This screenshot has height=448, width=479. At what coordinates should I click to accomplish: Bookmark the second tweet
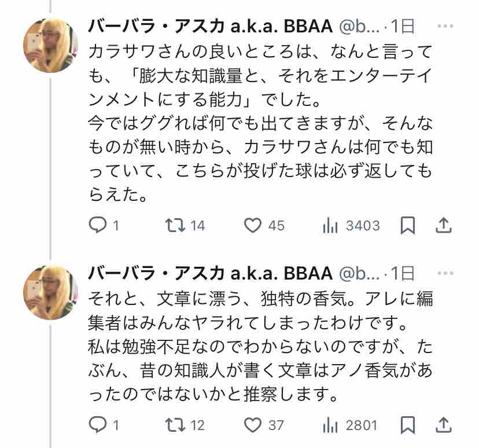coord(408,425)
